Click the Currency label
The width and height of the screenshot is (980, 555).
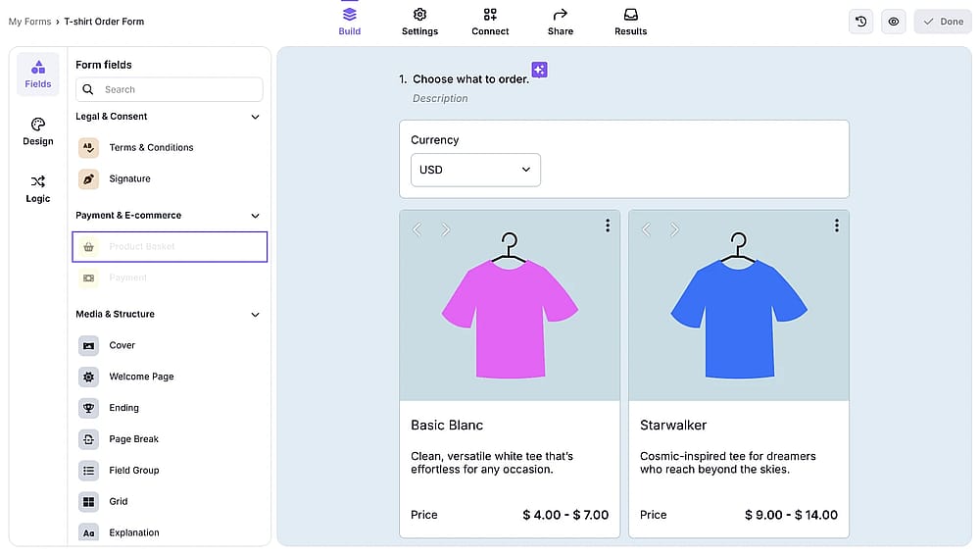point(435,140)
